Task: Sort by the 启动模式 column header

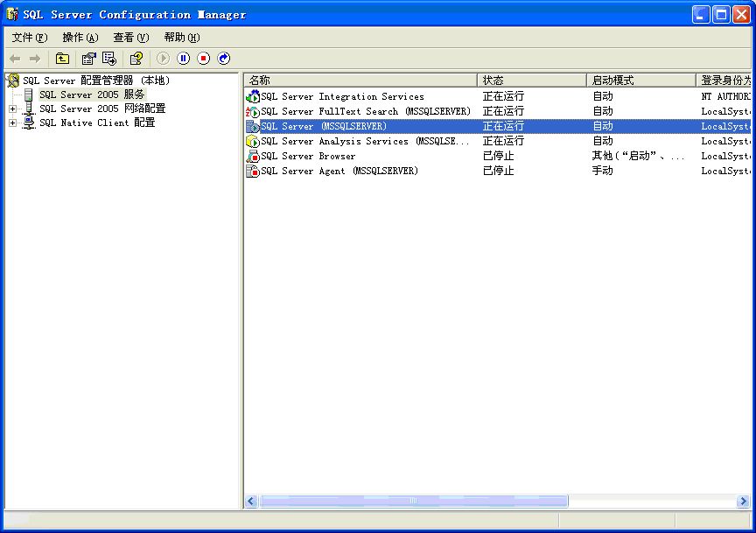Action: (641, 80)
